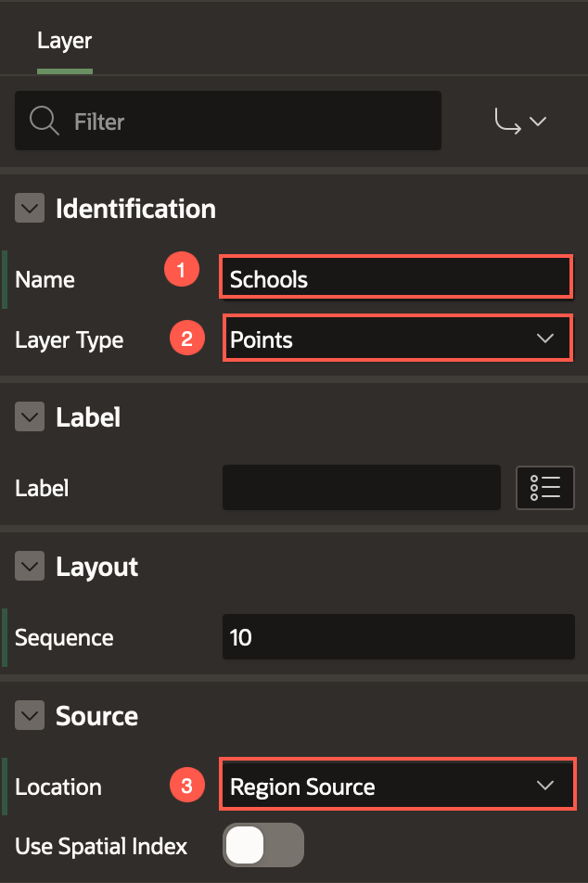Open the Layer Type dropdown showing Points
This screenshot has width=588, height=883.
click(x=397, y=339)
